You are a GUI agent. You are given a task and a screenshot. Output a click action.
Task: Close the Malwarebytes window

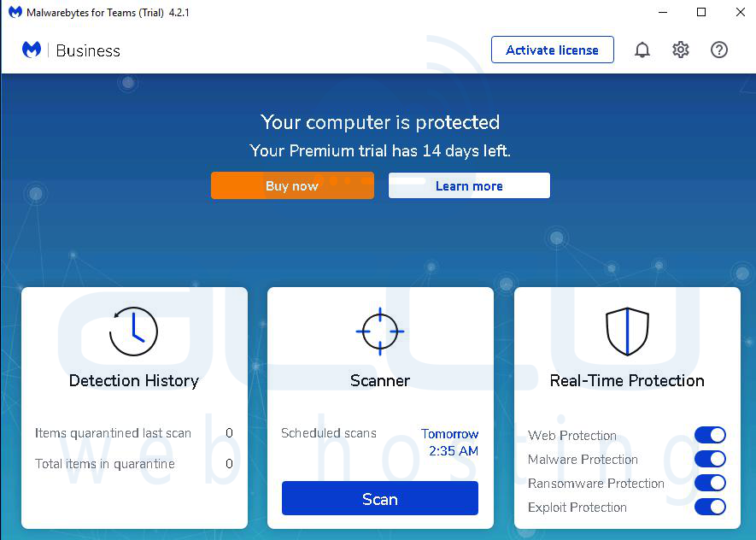point(741,12)
